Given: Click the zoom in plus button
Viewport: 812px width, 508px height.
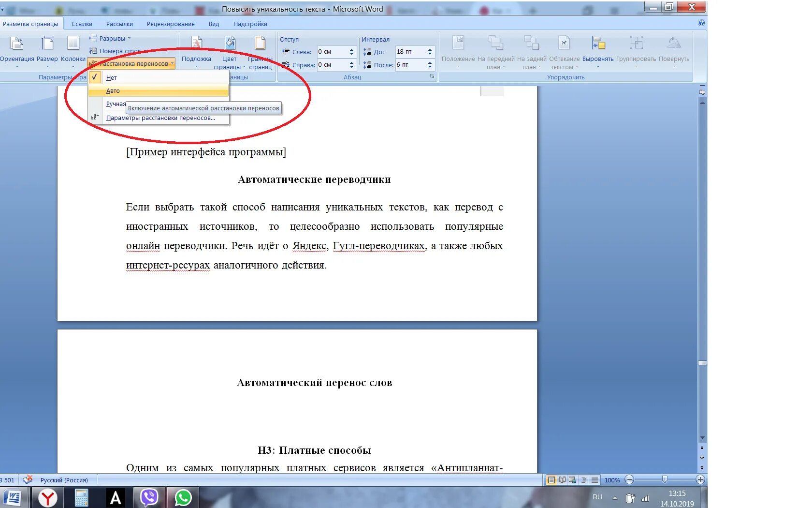Looking at the screenshot, I should [x=700, y=479].
